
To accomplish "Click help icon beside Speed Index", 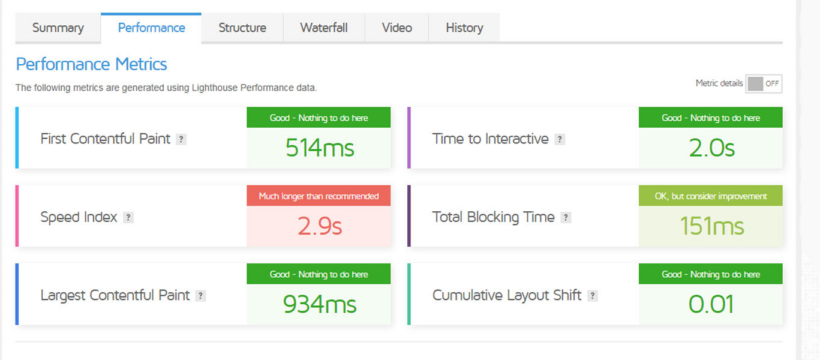I will coord(128,218).
